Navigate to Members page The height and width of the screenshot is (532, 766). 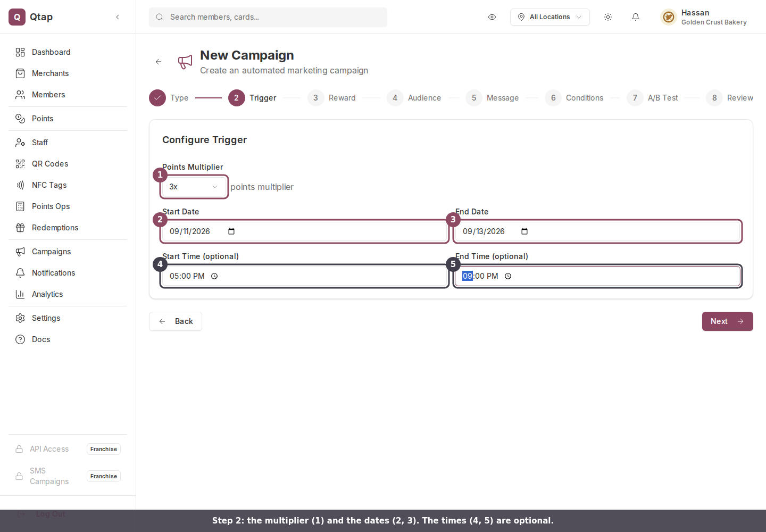tap(68, 95)
